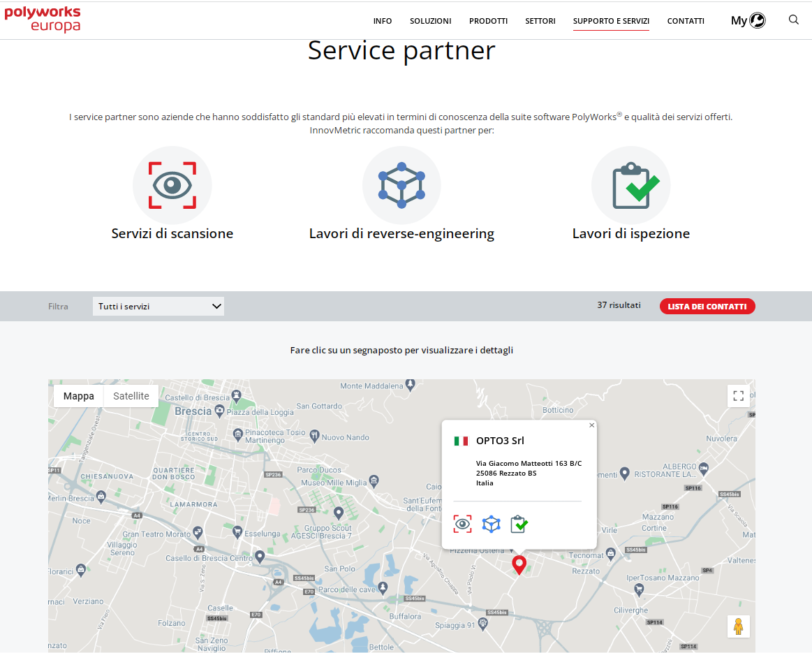The width and height of the screenshot is (812, 653).
Task: Click the Tecnomat store marker
Action: tap(610, 554)
